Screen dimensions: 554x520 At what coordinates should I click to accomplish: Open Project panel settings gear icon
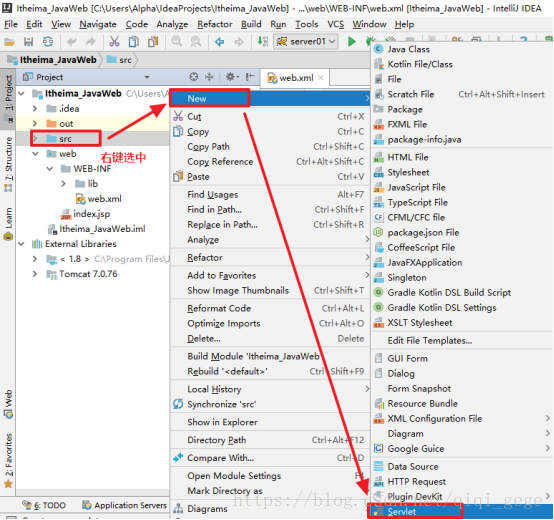231,77
